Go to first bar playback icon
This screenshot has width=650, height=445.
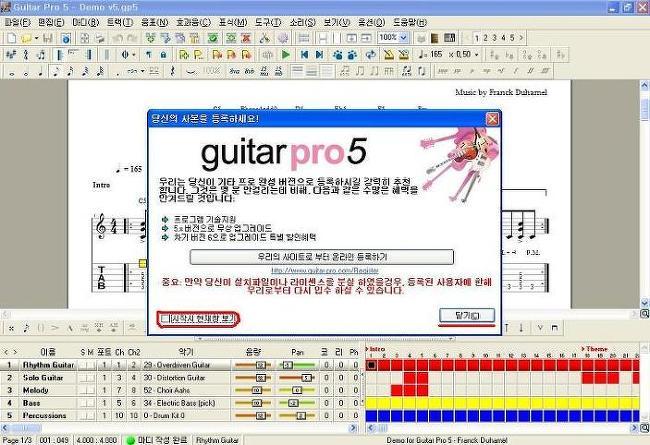[x=305, y=54]
